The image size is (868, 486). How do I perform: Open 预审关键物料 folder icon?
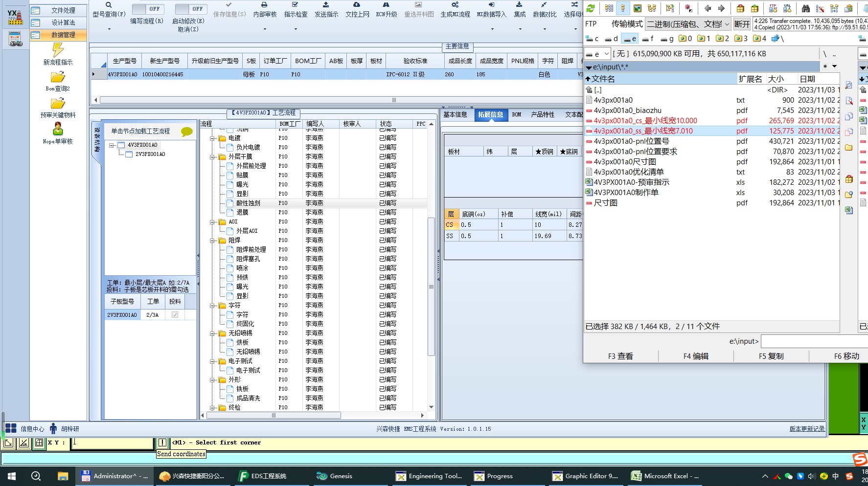coord(58,104)
